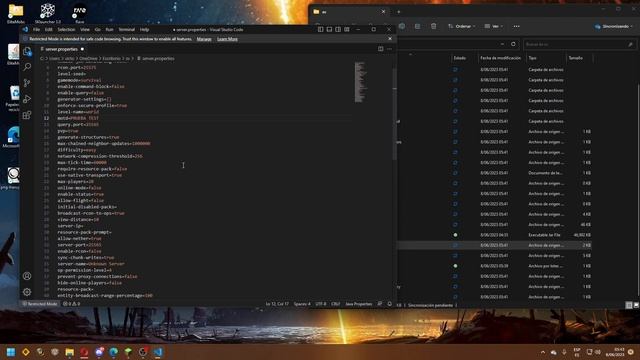Expand the address bar history dropdown in File Explorer
Image resolution: width=640 pixels, height=360 pixels.
[x=502, y=44]
